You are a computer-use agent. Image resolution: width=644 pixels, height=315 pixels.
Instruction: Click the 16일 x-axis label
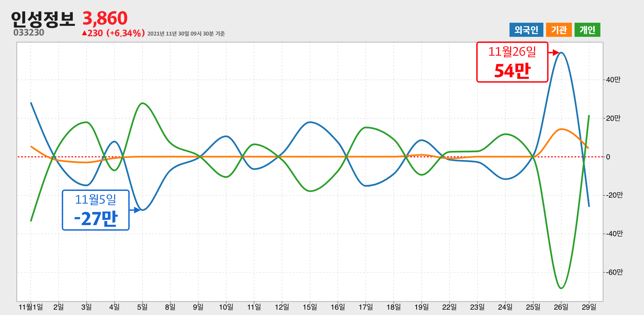coord(338,307)
